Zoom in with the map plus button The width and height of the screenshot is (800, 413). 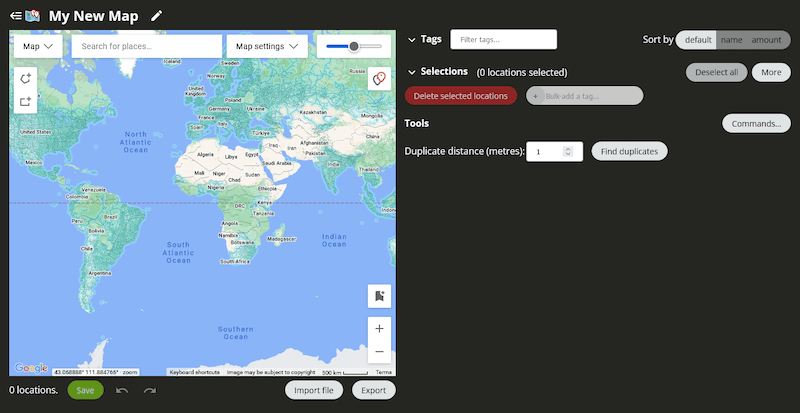click(379, 328)
